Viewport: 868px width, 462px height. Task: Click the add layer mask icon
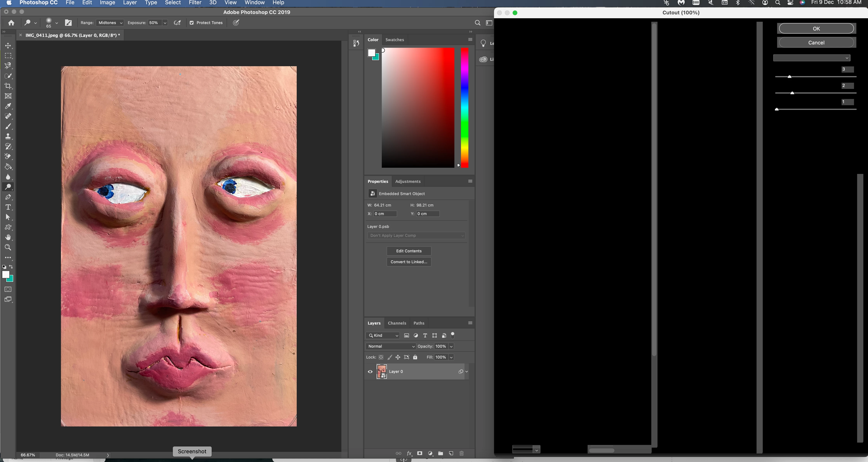419,453
